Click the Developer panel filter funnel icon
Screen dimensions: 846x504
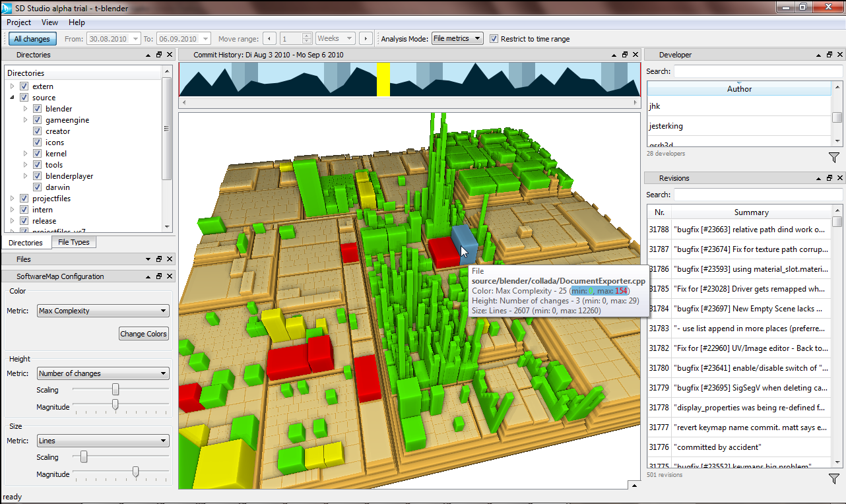pos(833,158)
